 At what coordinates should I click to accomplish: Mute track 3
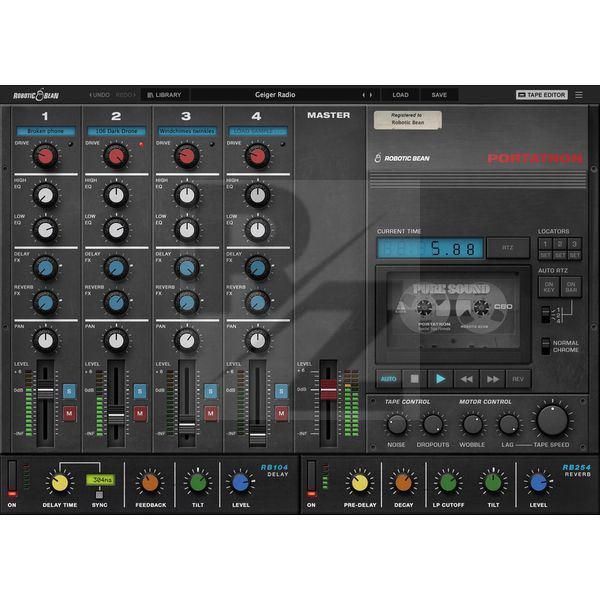click(211, 414)
